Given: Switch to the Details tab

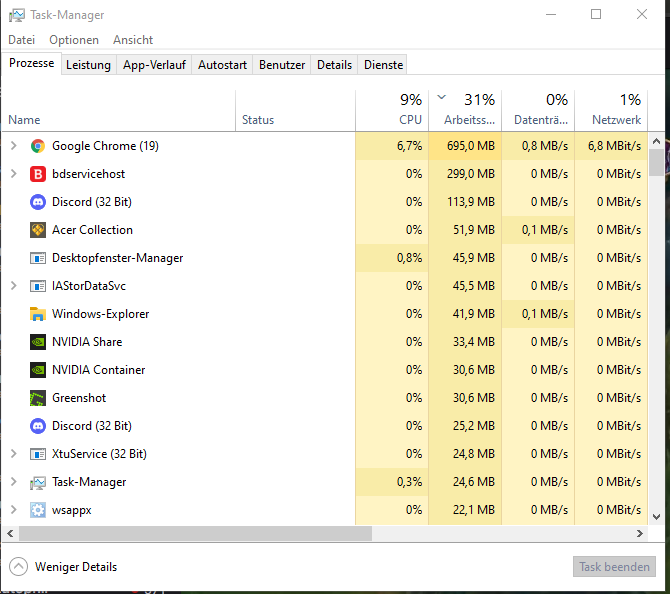Looking at the screenshot, I should pos(334,65).
